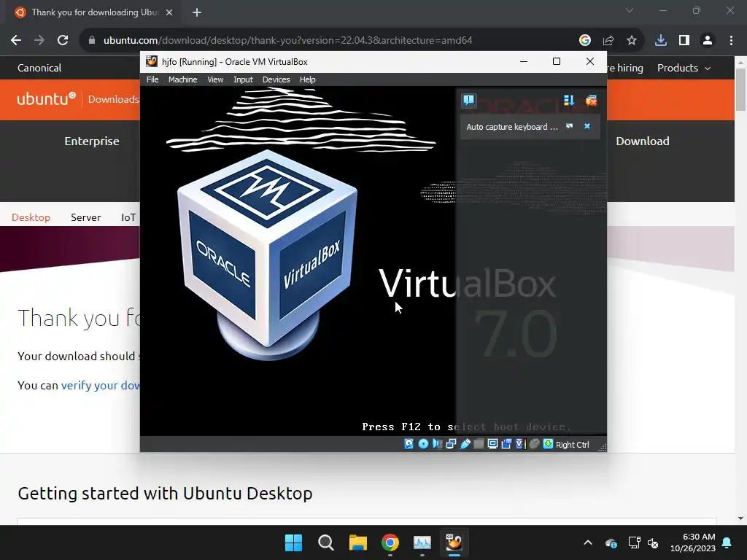Click the display monitor icon in VirtualBox status bar
The image size is (747, 560).
click(x=492, y=444)
